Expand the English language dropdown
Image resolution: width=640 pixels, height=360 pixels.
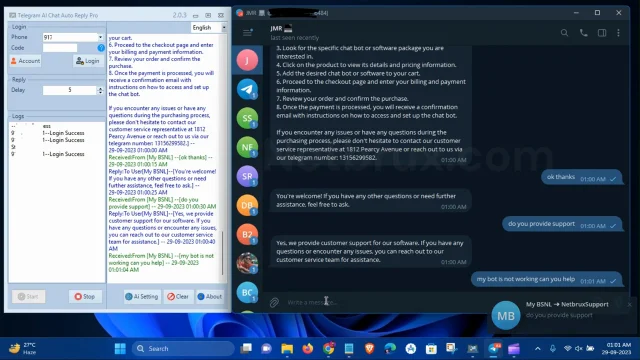(224, 27)
